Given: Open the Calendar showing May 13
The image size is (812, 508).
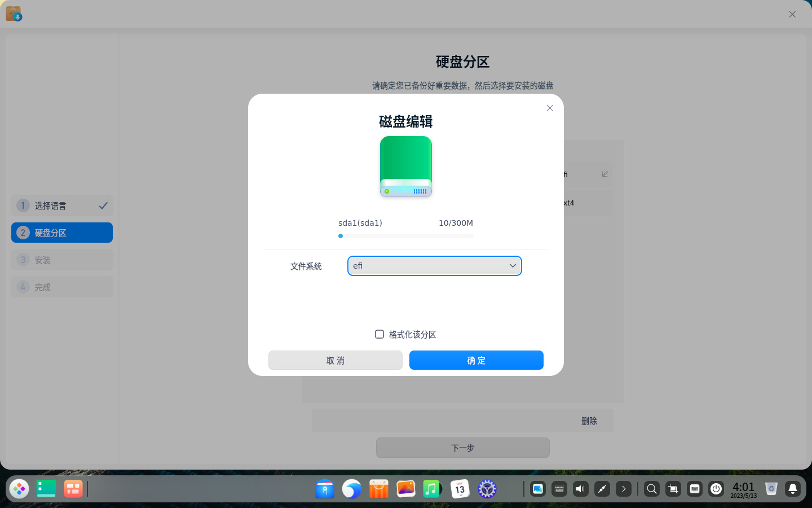Looking at the screenshot, I should click(x=460, y=489).
